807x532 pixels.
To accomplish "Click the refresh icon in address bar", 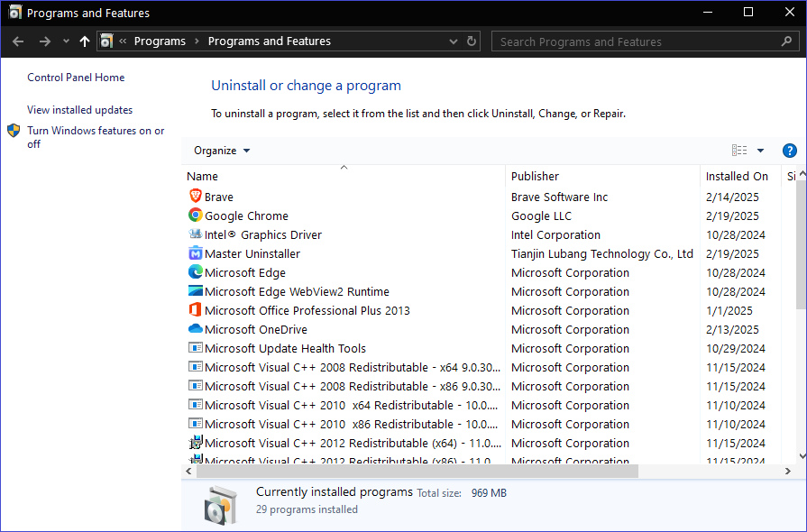I will pyautogui.click(x=471, y=41).
